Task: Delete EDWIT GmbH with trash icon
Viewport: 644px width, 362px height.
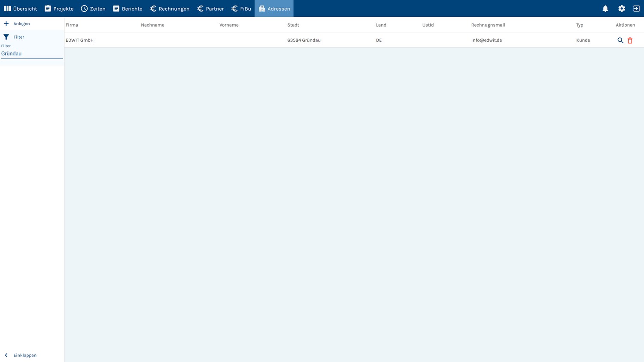Action: (x=630, y=40)
